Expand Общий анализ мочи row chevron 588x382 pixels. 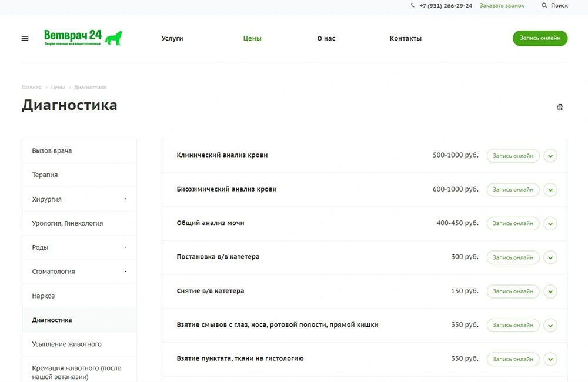pyautogui.click(x=550, y=223)
